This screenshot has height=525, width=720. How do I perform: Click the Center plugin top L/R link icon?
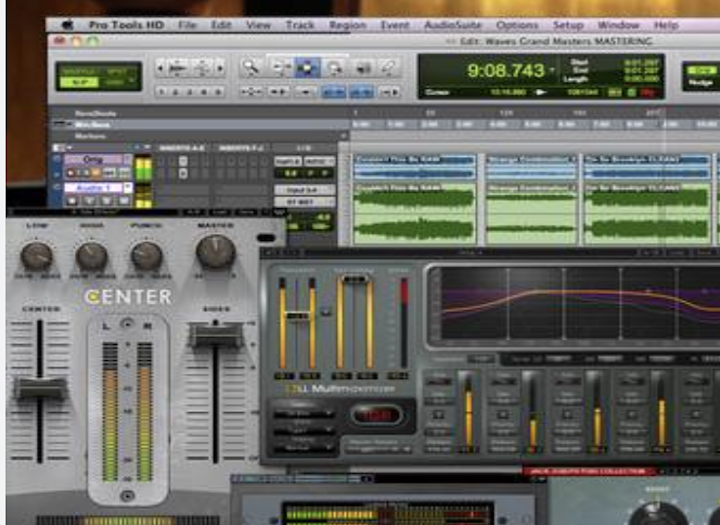pyautogui.click(x=127, y=324)
